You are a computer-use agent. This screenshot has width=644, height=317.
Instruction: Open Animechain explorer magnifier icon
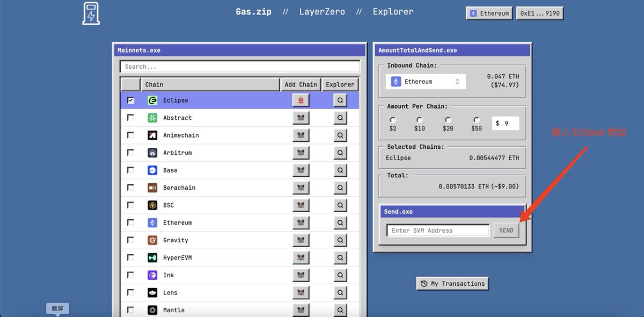(340, 135)
